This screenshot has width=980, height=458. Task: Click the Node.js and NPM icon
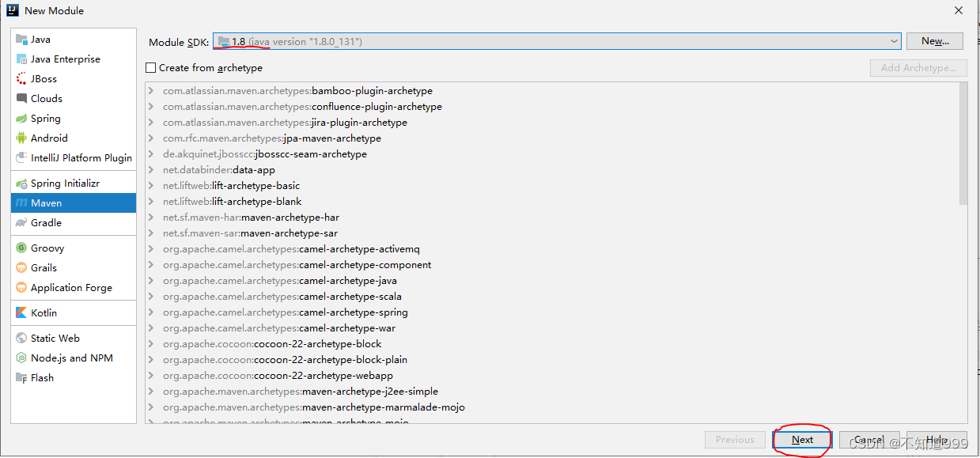(21, 358)
